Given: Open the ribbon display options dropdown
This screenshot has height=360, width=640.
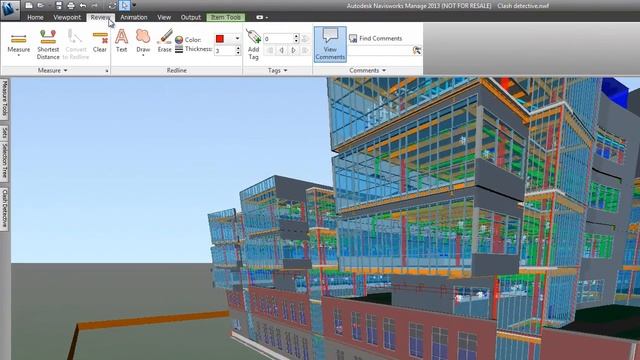Looking at the screenshot, I should pos(262,18).
